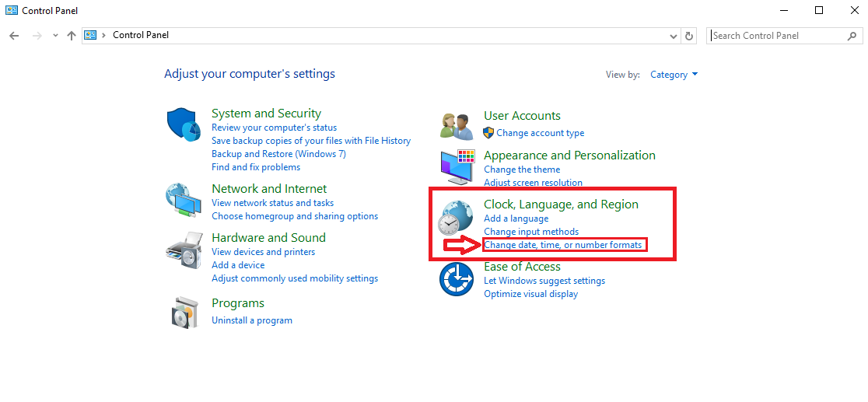This screenshot has width=868, height=402.
Task: Open User Accounts heading
Action: 522,116
